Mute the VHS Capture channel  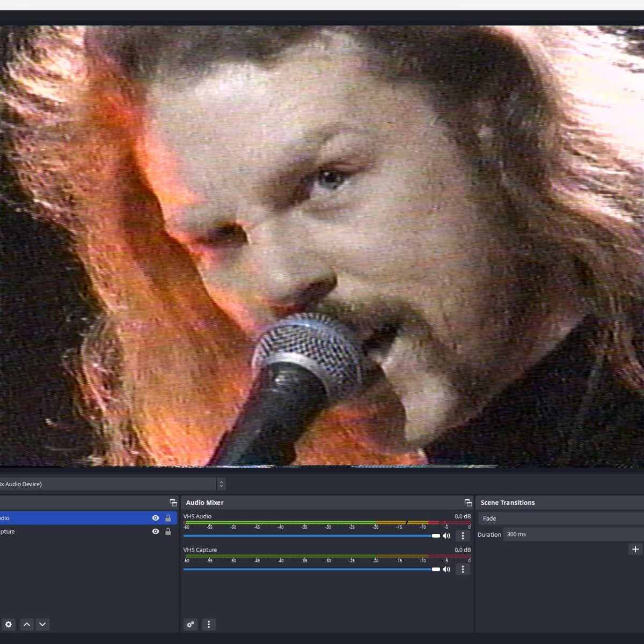click(x=446, y=569)
